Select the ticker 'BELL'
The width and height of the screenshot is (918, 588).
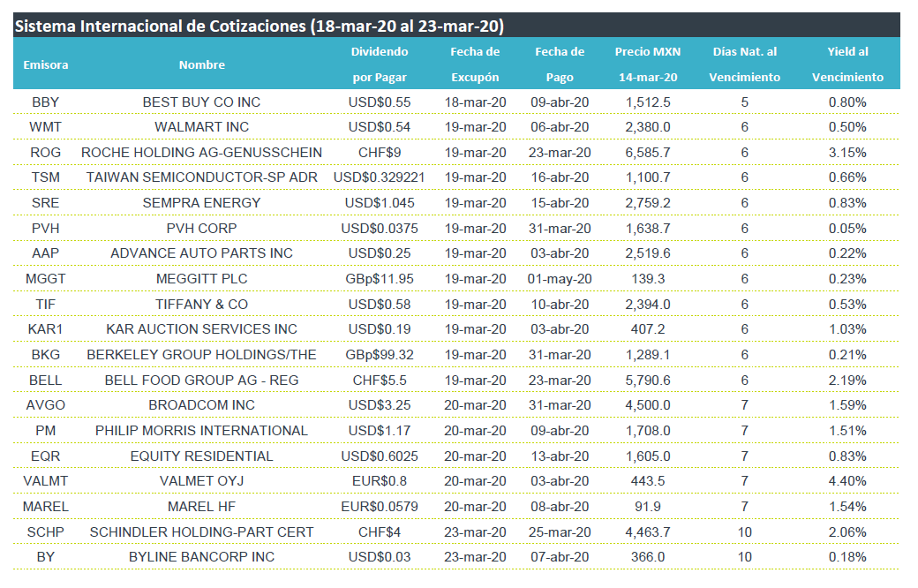tap(46, 381)
